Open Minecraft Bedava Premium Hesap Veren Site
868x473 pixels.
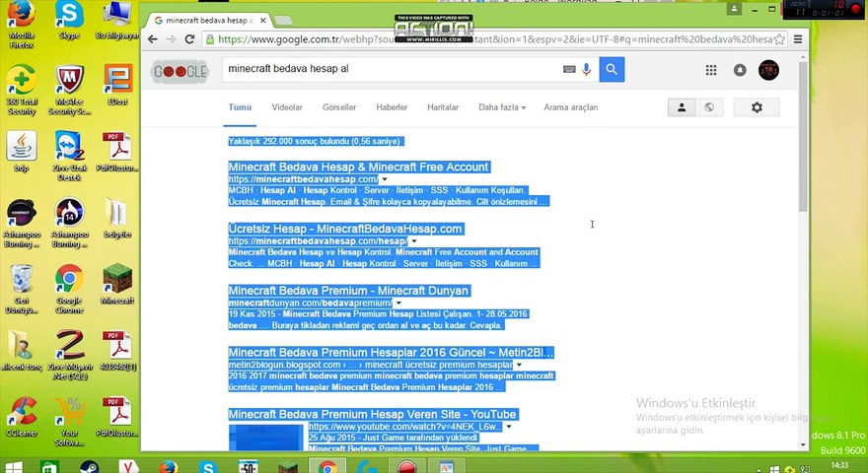pyautogui.click(x=373, y=414)
